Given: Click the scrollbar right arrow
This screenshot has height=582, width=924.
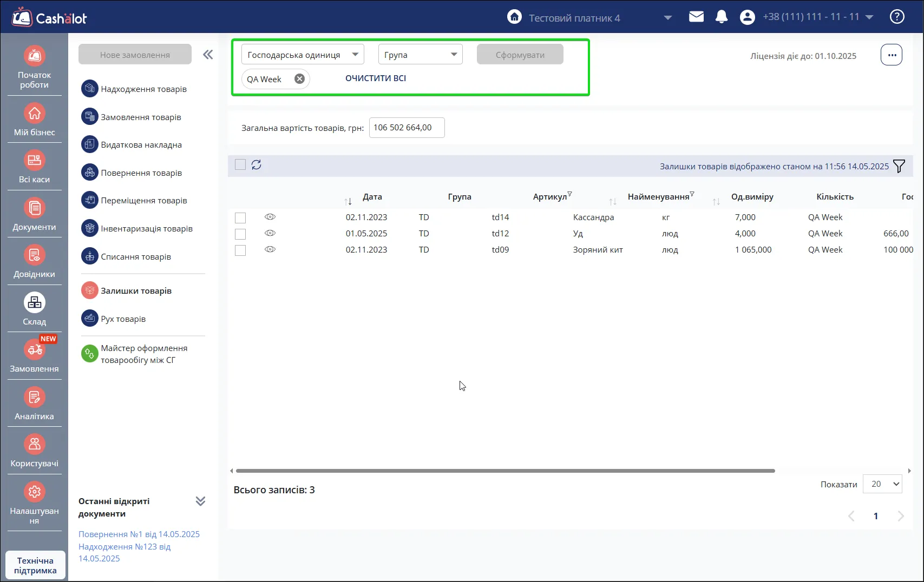Looking at the screenshot, I should (909, 471).
